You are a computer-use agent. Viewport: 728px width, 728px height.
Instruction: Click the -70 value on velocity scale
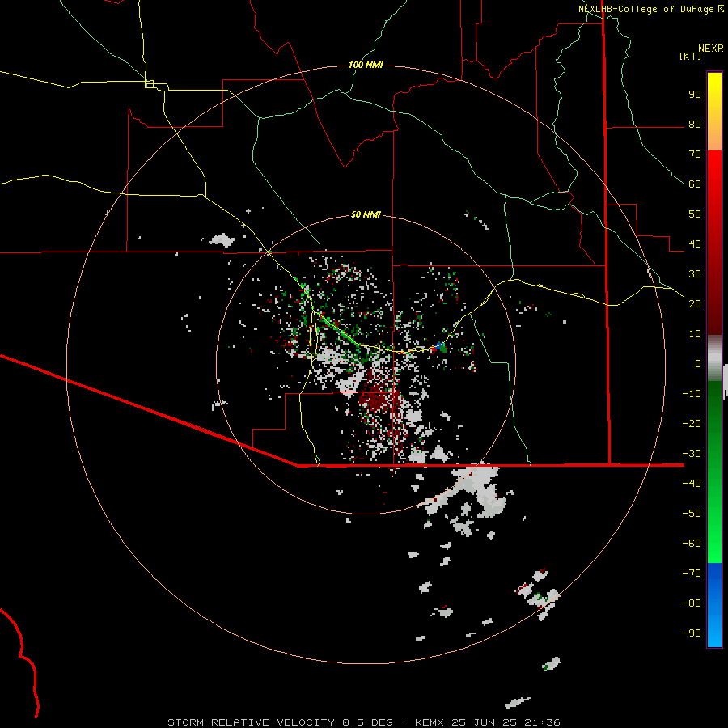[692, 574]
